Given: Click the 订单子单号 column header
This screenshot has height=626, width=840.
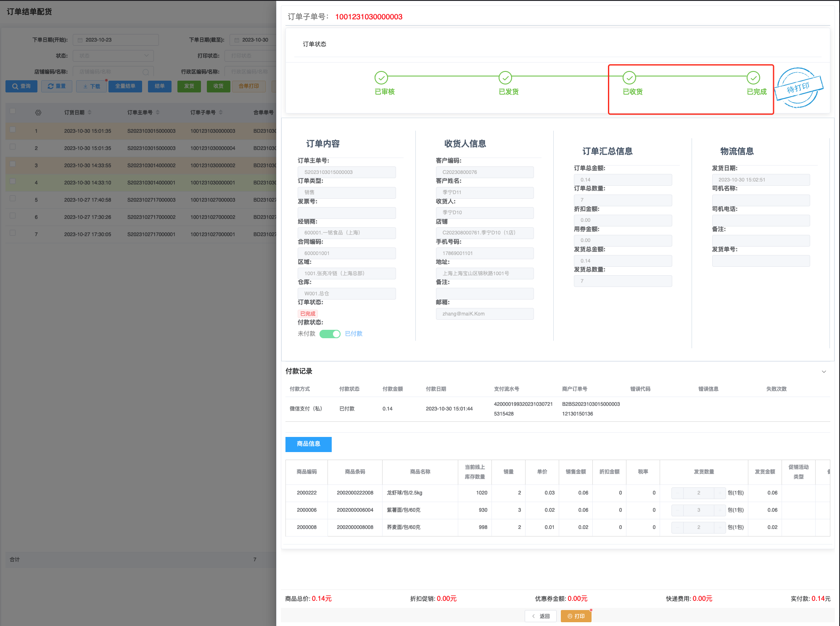Looking at the screenshot, I should (203, 113).
